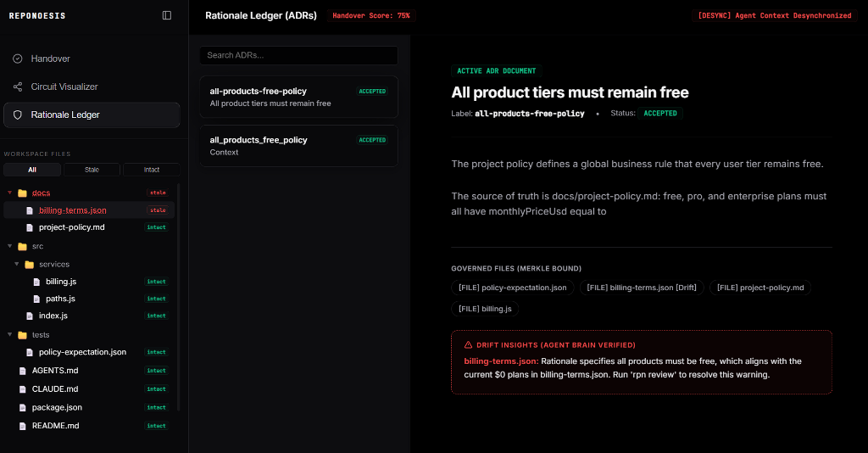
Task: Click the workspace files scrollbar
Action: (x=178, y=298)
